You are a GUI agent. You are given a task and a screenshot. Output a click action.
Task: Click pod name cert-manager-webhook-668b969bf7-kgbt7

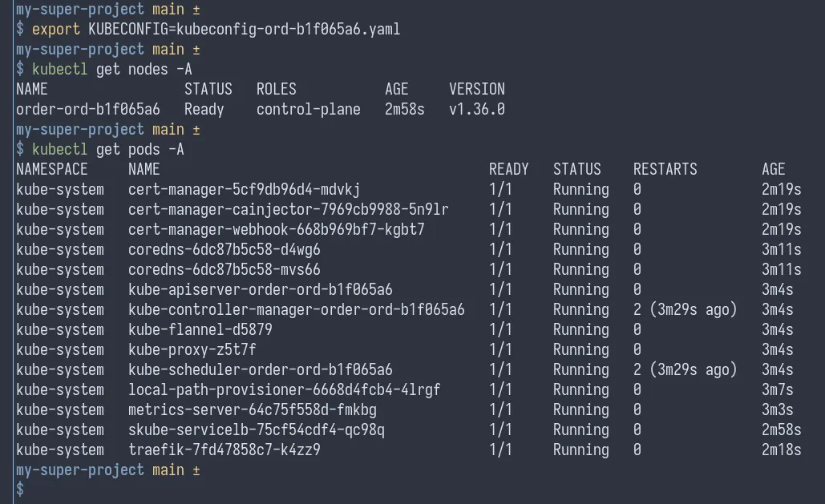277,229
